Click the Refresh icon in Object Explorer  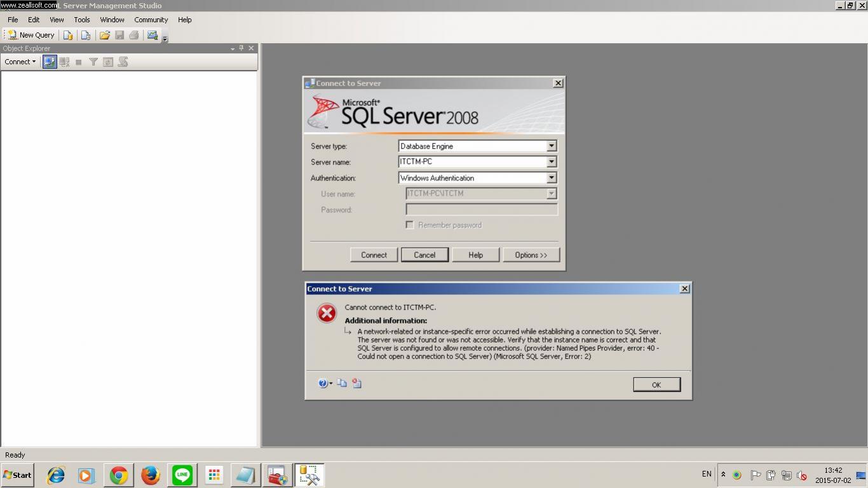tap(108, 62)
